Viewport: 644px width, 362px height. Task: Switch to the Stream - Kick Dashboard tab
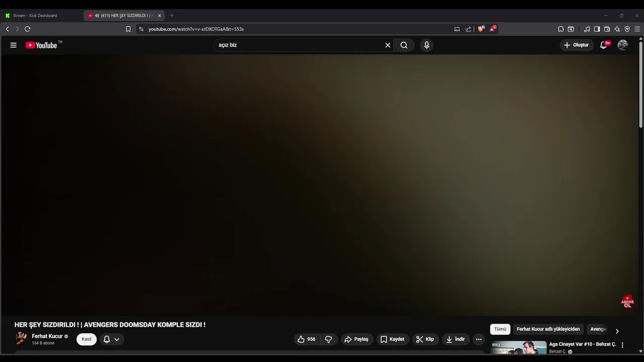(35, 16)
